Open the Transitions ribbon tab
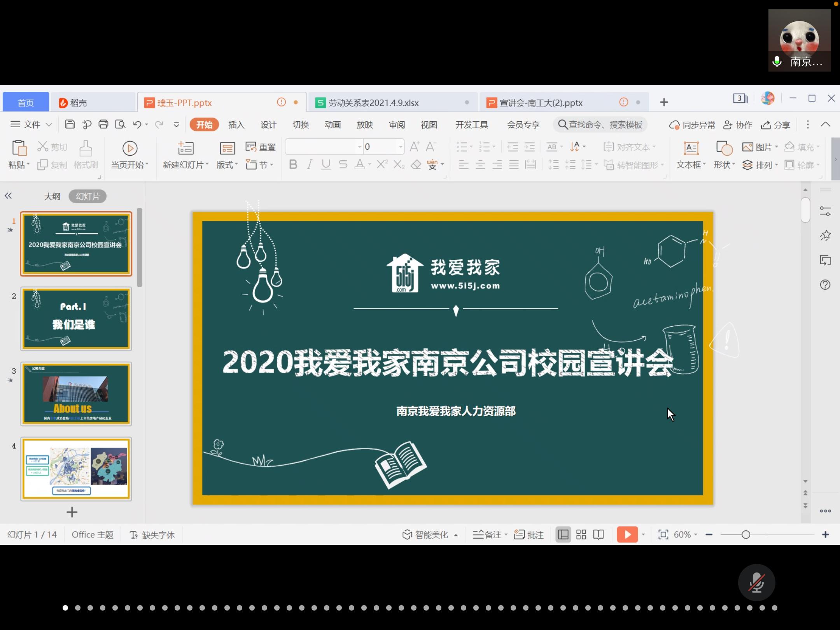The image size is (840, 630). 301,125
